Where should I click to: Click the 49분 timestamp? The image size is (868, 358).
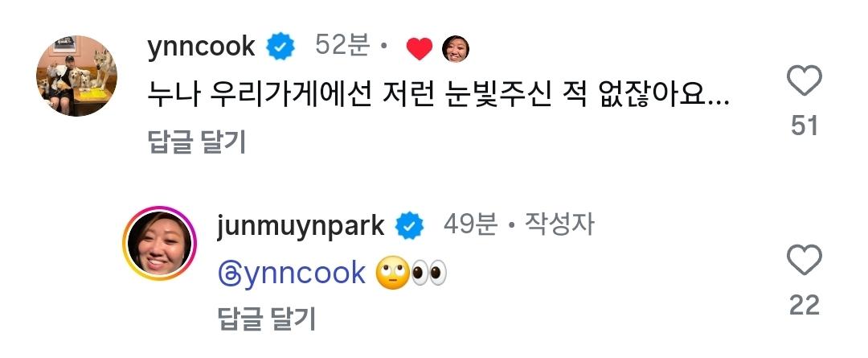coord(470,224)
